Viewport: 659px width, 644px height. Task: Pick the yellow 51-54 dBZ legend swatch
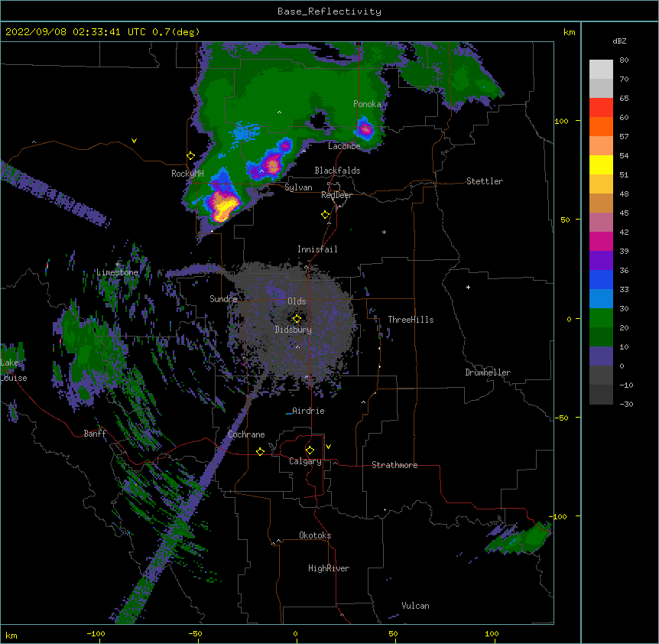[601, 164]
